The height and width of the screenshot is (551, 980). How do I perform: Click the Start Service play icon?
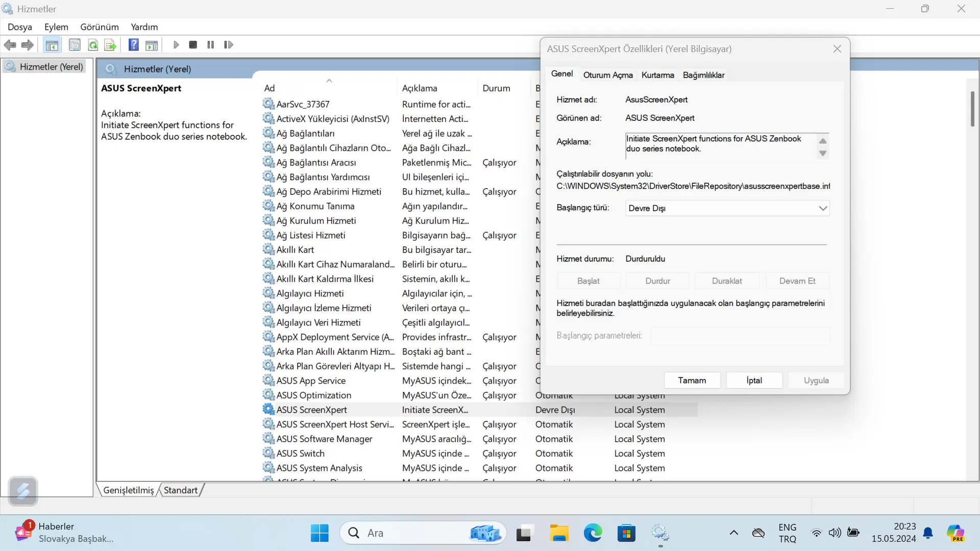coord(176,45)
